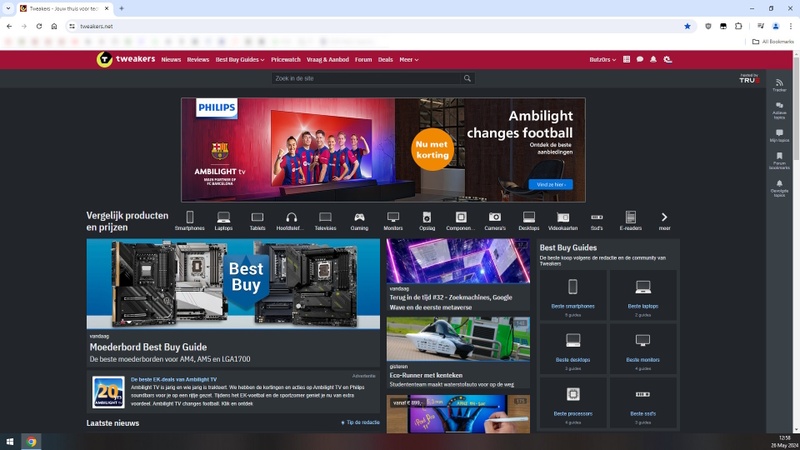800x450 pixels.
Task: Open the Opslag storage category
Action: pos(427,221)
